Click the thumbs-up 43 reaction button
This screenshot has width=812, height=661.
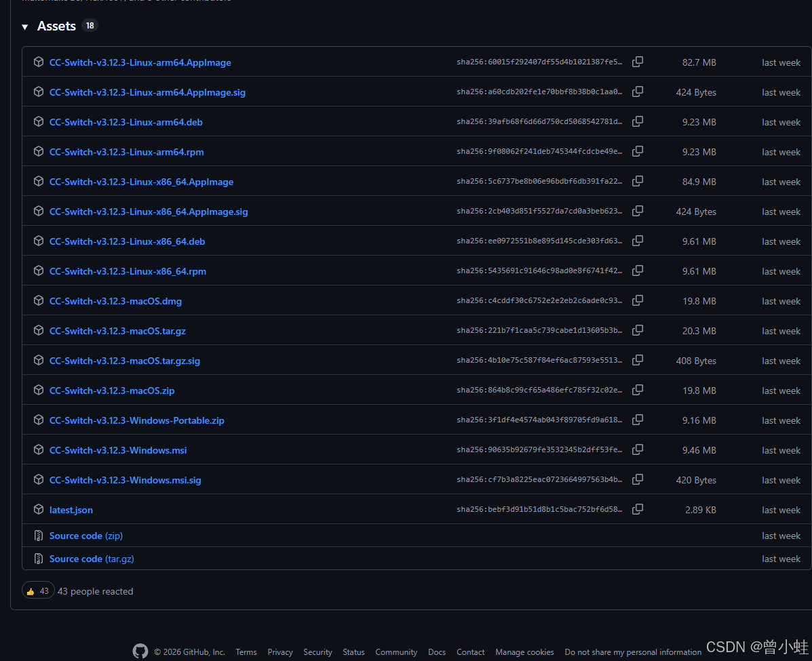pyautogui.click(x=38, y=590)
